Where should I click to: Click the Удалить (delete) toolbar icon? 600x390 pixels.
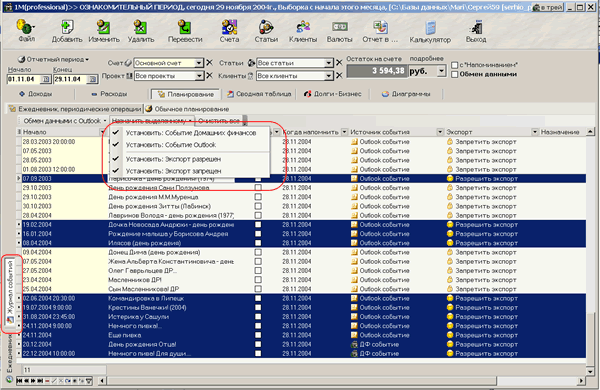click(140, 31)
